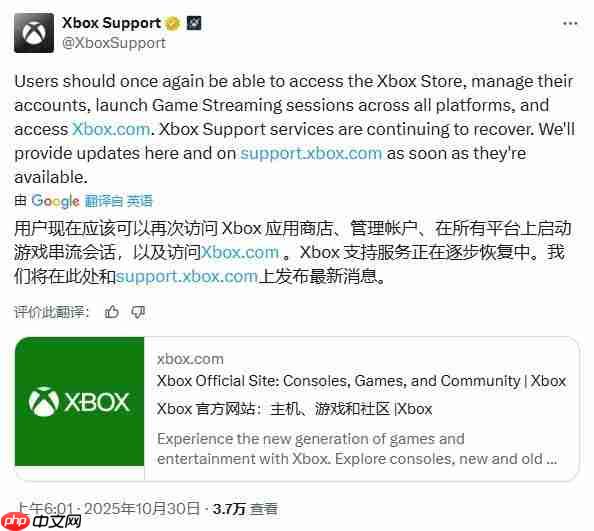This screenshot has height=531, width=594.
Task: Click the 3.7万 查看 view count
Action: (x=245, y=509)
